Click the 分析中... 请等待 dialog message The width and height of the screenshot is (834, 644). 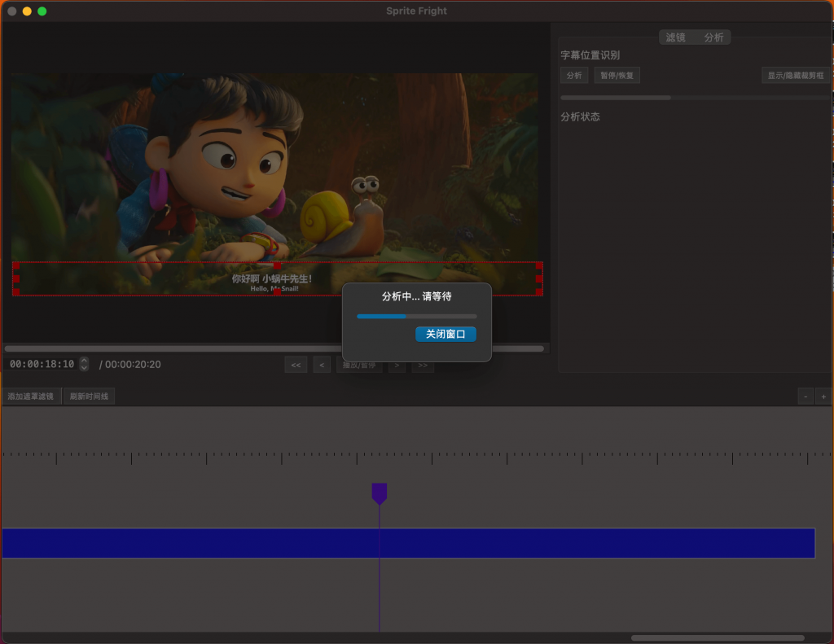[x=416, y=296]
